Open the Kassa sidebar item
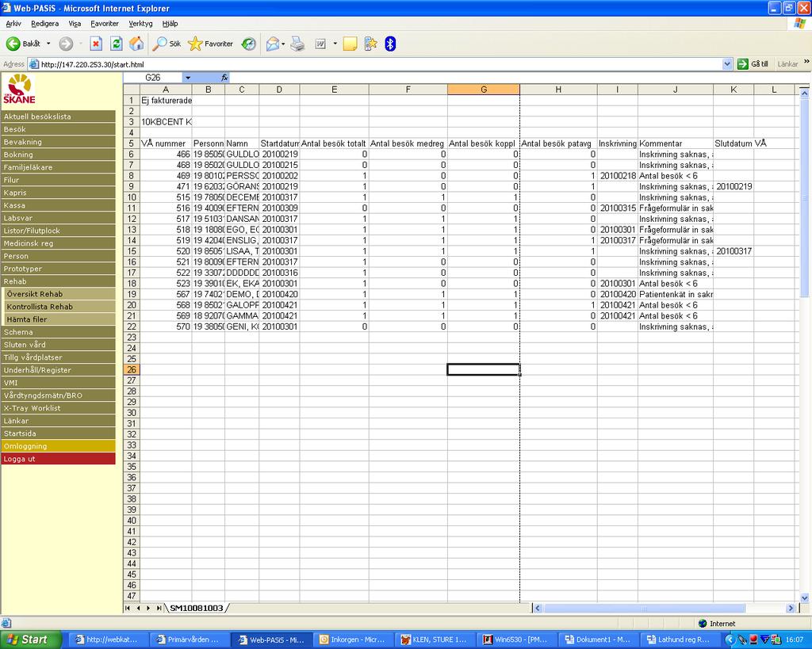 click(58, 205)
